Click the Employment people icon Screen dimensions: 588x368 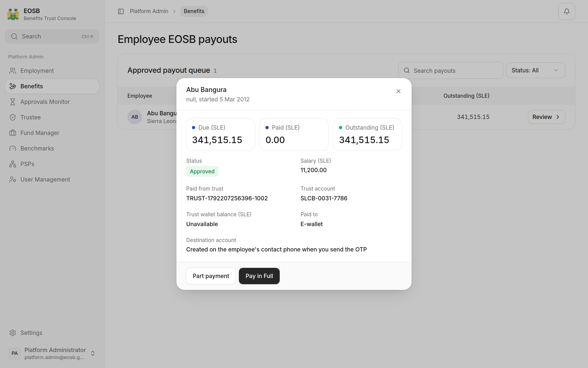13,71
